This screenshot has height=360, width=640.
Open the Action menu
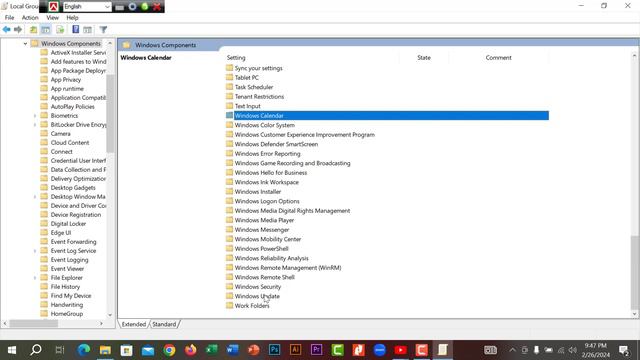tap(30, 18)
